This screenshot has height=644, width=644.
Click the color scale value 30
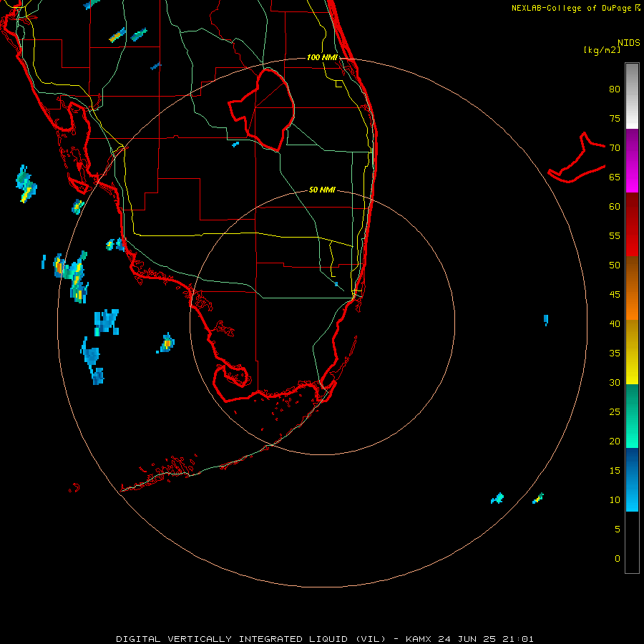(x=615, y=383)
